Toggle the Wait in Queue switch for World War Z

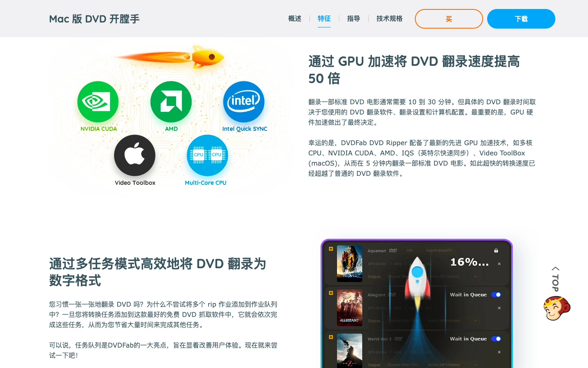[x=496, y=339]
